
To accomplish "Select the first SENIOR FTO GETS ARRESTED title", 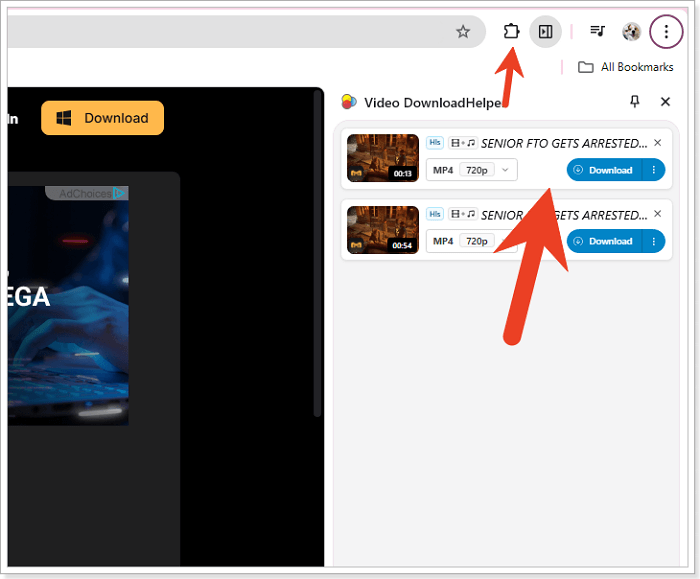I will click(x=564, y=143).
